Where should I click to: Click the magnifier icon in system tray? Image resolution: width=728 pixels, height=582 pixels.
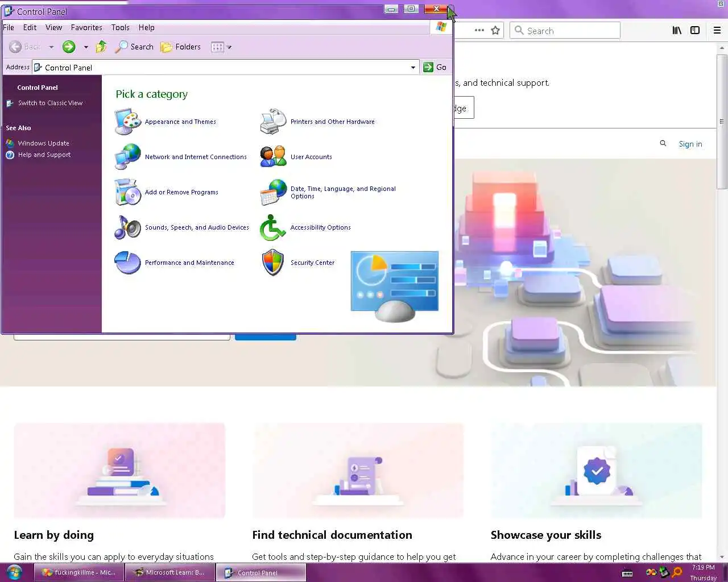677,572
